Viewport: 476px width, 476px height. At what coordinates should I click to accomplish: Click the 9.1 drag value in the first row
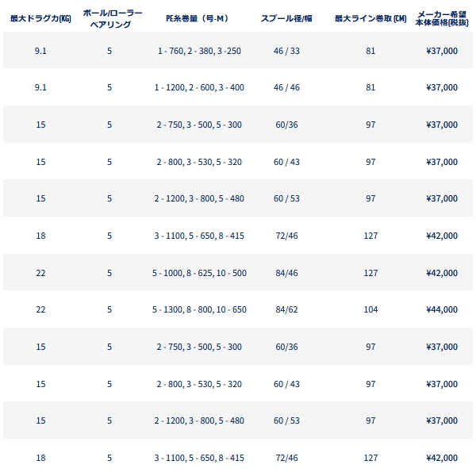coord(40,52)
